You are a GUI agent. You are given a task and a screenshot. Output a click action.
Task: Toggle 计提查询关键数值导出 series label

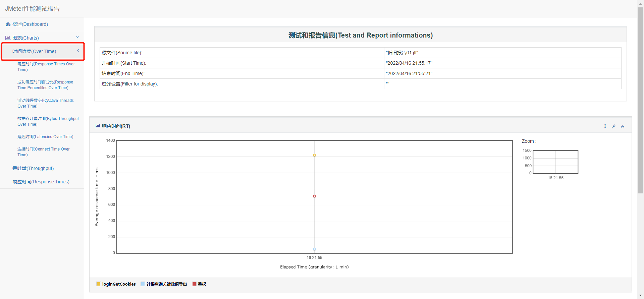coord(167,284)
